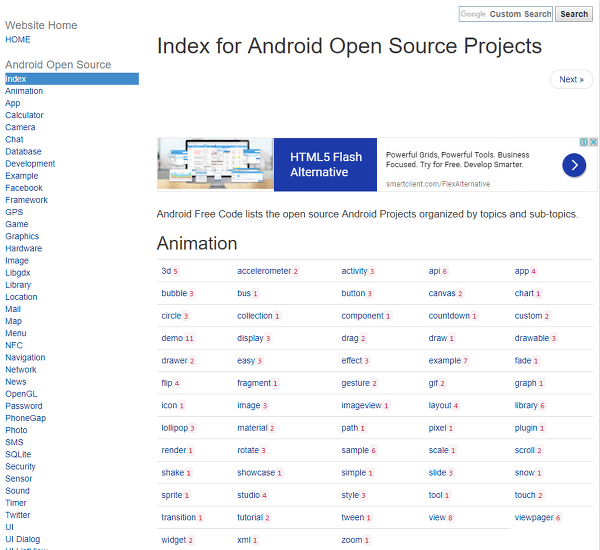The height and width of the screenshot is (550, 600).
Task: Open the zoom animation topic
Action: tap(352, 540)
